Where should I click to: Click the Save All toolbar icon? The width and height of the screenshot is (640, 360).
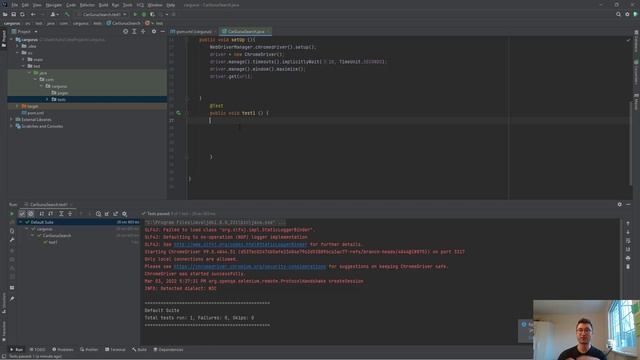[x=13, y=14]
